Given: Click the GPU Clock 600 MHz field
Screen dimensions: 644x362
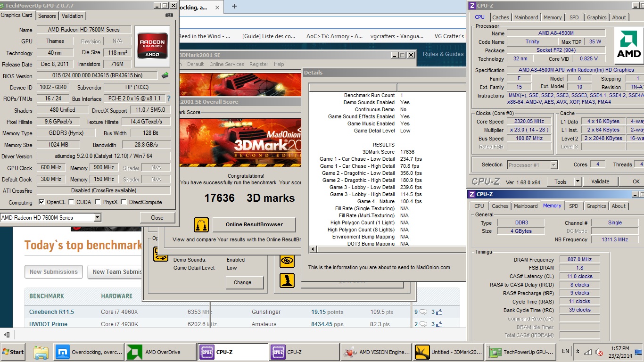Looking at the screenshot, I should point(51,168).
